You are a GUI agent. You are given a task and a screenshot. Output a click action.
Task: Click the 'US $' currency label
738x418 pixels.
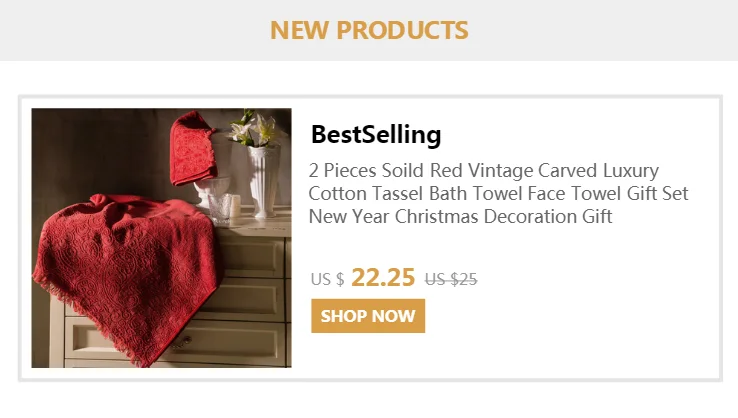coord(327,279)
